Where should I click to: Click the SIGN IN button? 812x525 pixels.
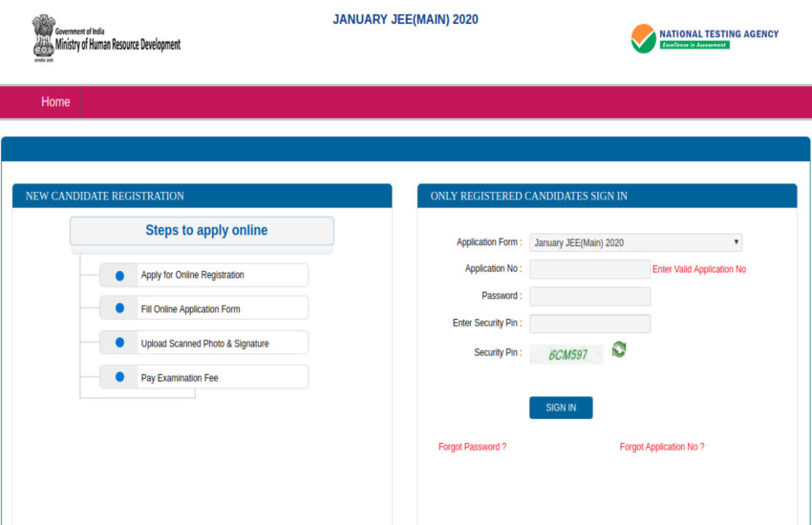(561, 408)
